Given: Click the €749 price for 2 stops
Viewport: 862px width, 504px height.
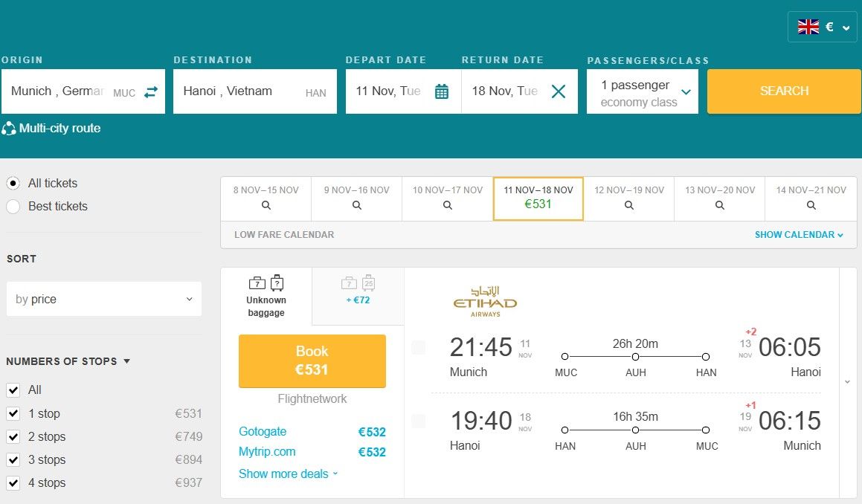Looking at the screenshot, I should [x=189, y=436].
